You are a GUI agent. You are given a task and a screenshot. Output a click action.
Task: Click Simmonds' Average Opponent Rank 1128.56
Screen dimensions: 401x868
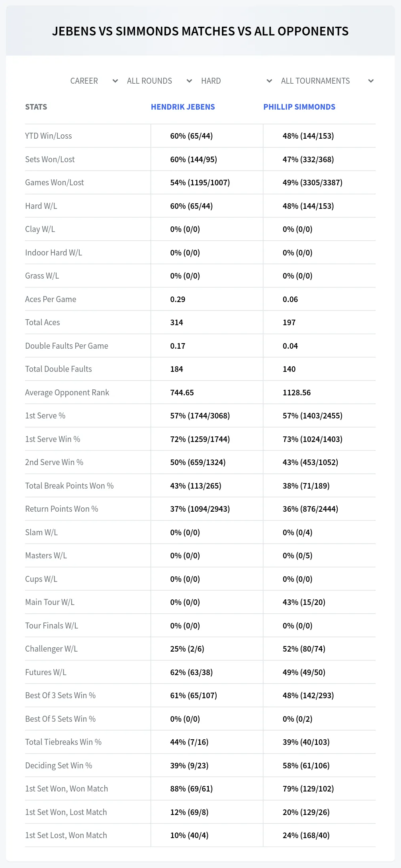click(x=297, y=393)
